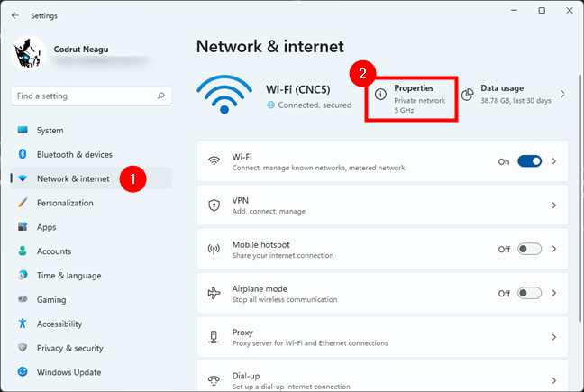Click the VPN shield icon
Viewport: 584px width, 392px height.
[214, 205]
